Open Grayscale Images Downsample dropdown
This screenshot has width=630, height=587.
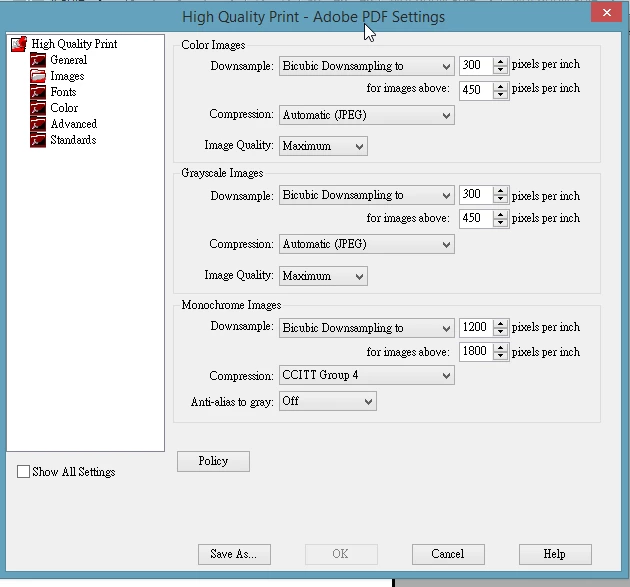click(366, 195)
